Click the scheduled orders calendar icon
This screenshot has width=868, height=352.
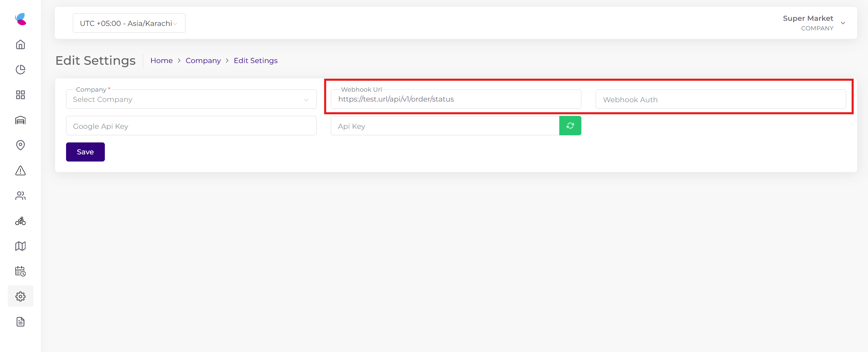pyautogui.click(x=20, y=271)
